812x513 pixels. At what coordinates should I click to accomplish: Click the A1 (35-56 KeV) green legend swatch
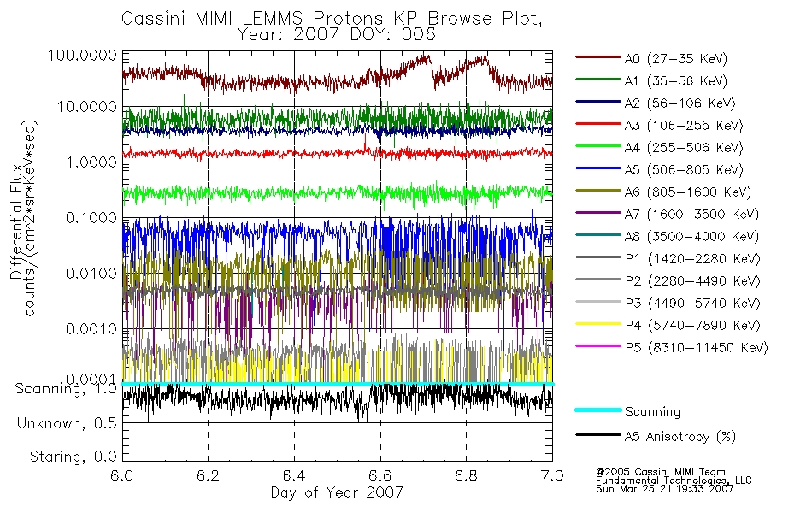[x=598, y=80]
